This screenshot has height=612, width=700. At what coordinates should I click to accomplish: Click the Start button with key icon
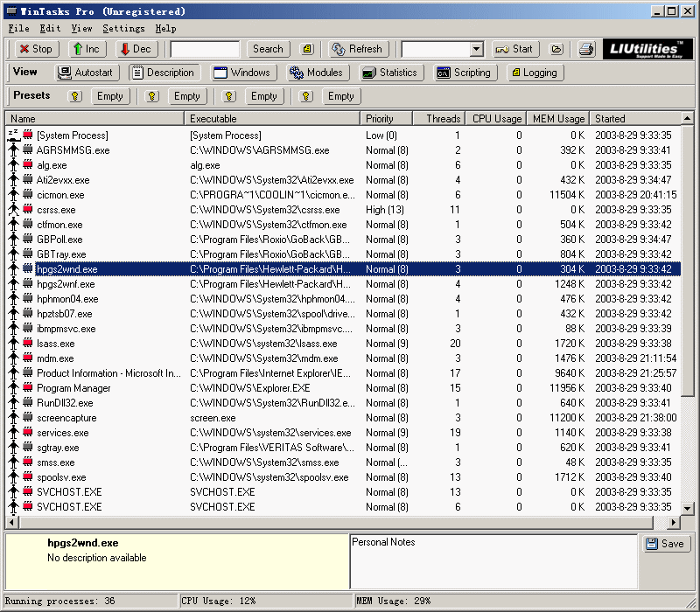point(515,49)
